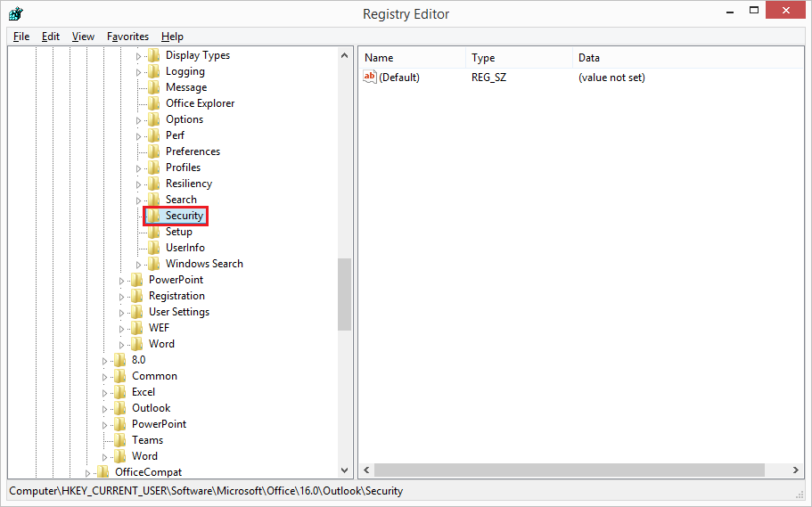Click the User Settings folder icon
This screenshot has width=812, height=507.
pos(136,312)
